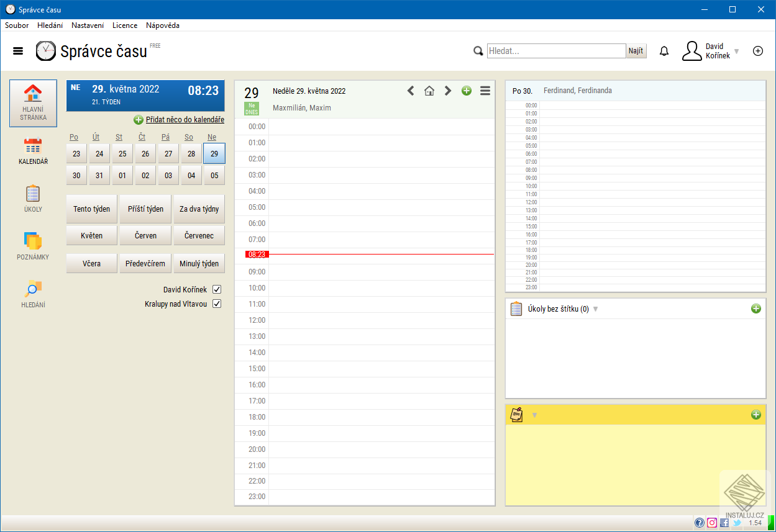Click the 08:23 current time marker

point(256,255)
